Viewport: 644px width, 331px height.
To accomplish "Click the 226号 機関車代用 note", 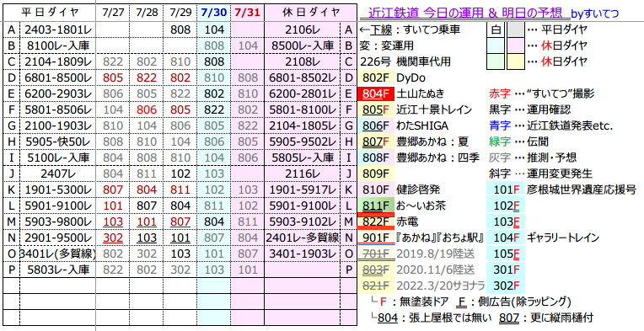I will [405, 61].
